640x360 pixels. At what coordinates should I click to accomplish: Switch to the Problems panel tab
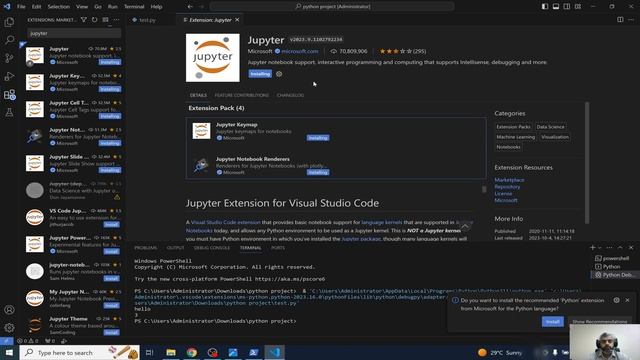[146, 248]
